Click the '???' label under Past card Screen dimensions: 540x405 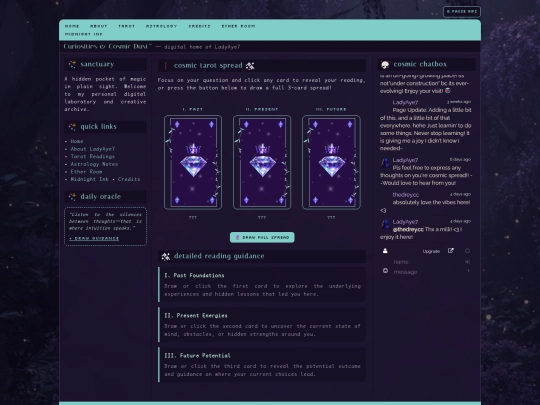click(x=193, y=218)
